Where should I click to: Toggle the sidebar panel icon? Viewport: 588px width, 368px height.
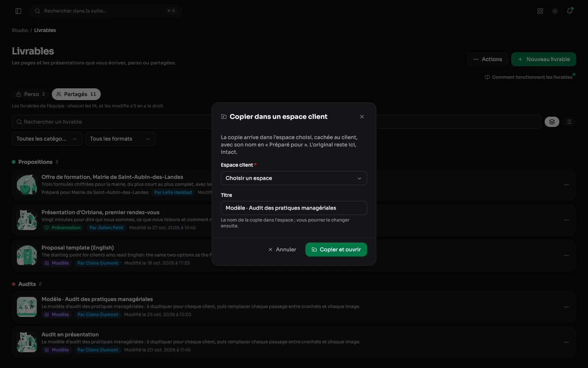point(18,11)
